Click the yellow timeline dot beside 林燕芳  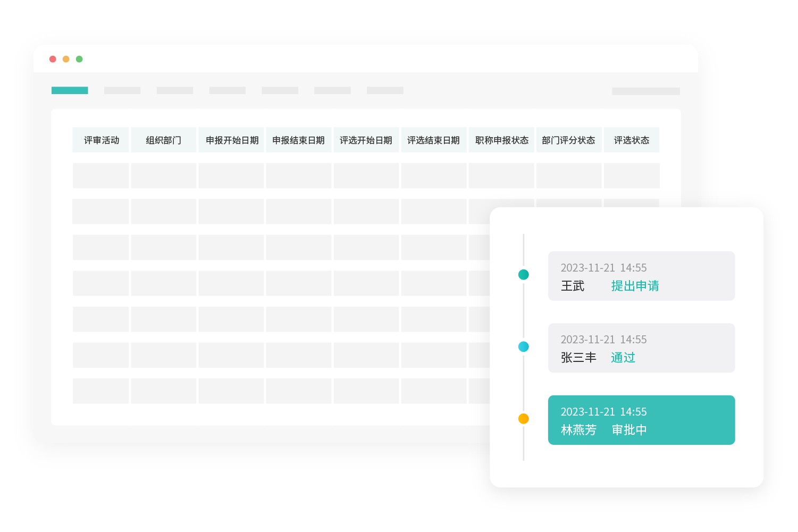(x=524, y=419)
